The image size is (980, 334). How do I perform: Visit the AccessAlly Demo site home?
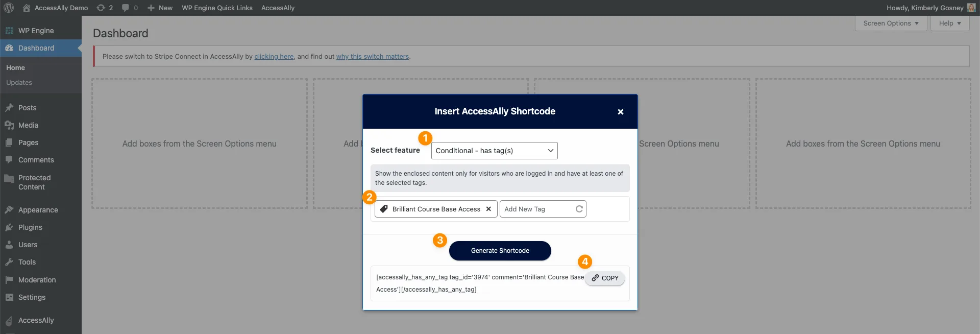tap(55, 8)
